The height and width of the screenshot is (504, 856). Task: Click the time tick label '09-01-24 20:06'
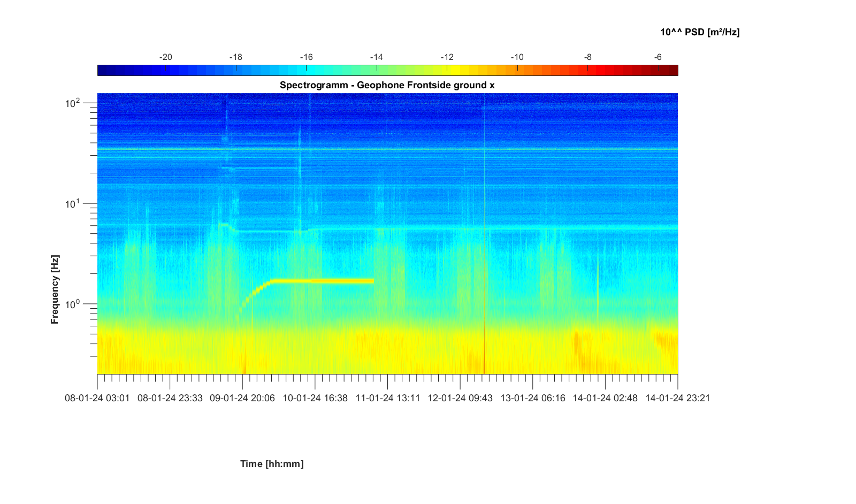click(242, 398)
